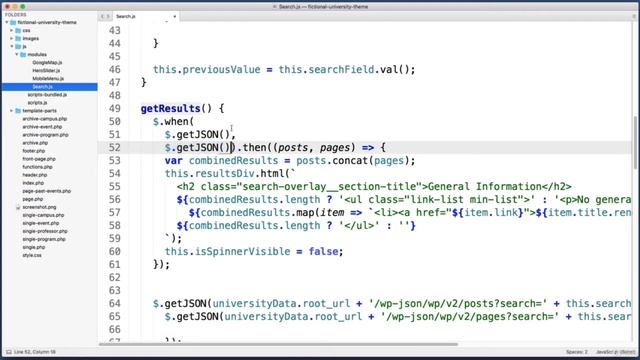Image resolution: width=640 pixels, height=360 pixels.
Task: Expand the template-parts folder arrow
Action: pyautogui.click(x=12, y=111)
